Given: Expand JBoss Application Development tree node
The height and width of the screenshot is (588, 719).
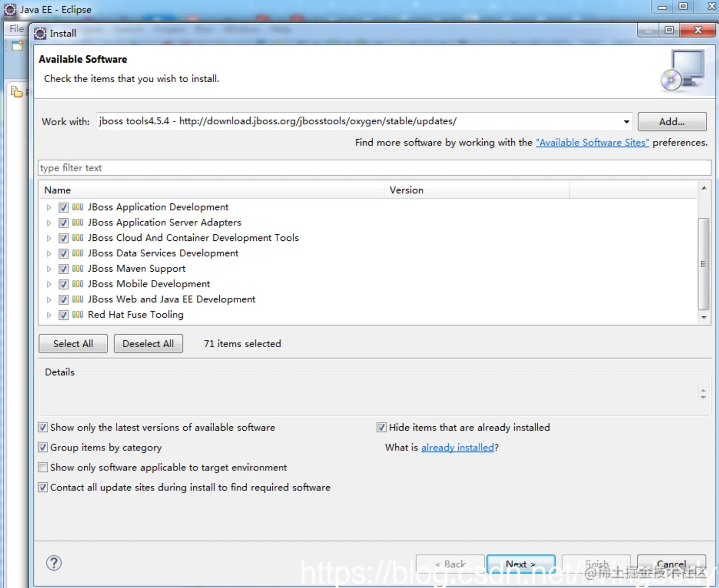Looking at the screenshot, I should point(49,207).
